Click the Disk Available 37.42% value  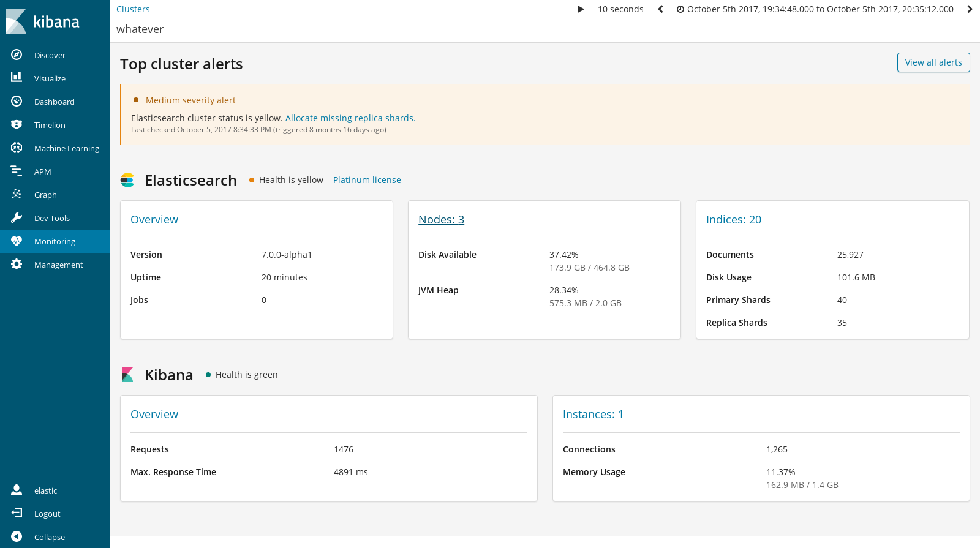click(x=563, y=255)
